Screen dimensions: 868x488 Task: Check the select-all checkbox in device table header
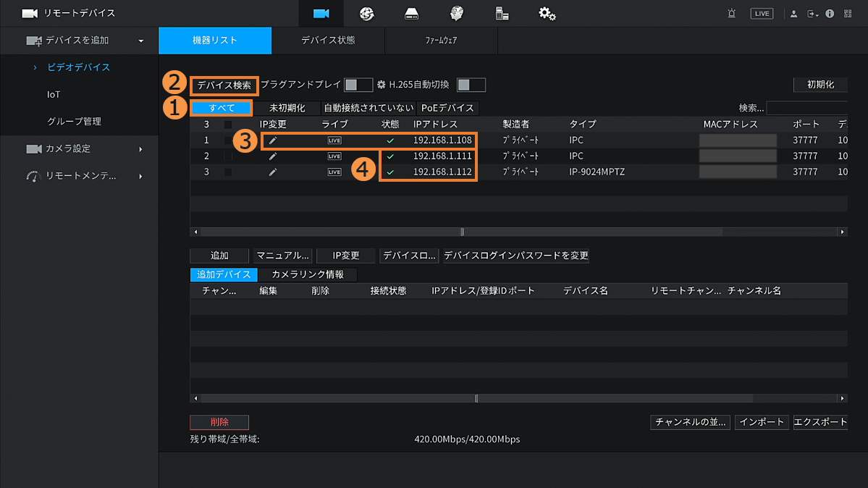tap(228, 125)
